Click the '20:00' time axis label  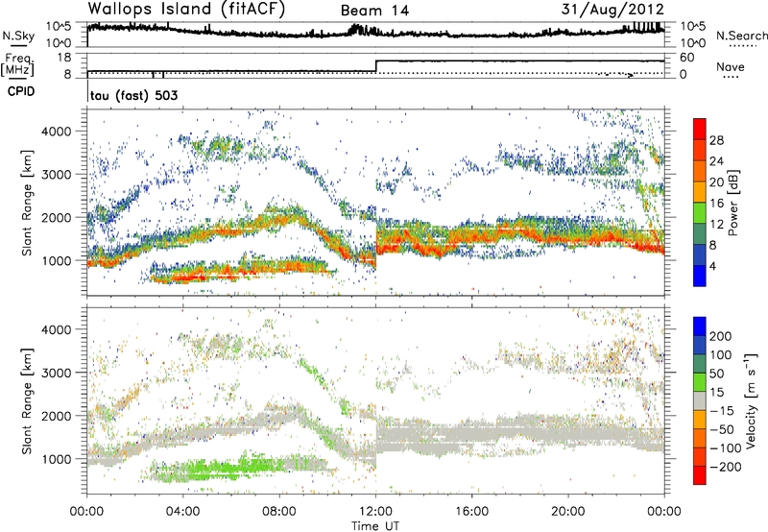[x=568, y=512]
